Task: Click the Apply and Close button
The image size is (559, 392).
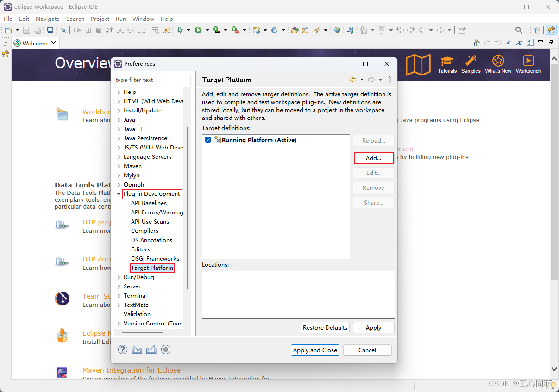Action: click(x=315, y=350)
